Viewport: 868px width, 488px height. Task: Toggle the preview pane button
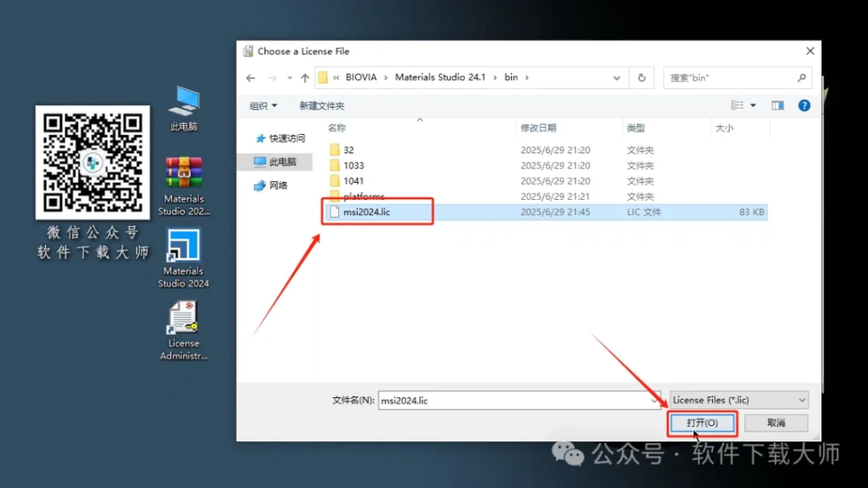point(777,106)
